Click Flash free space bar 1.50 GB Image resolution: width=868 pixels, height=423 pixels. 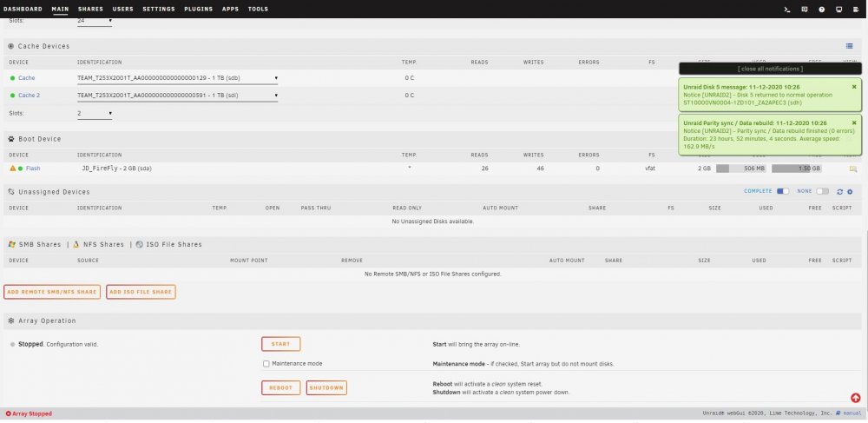click(797, 169)
